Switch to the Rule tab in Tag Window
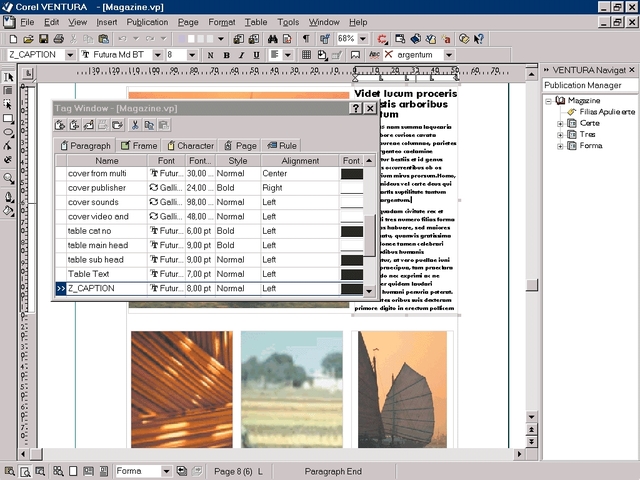This screenshot has height=480, width=640. pyautogui.click(x=282, y=146)
